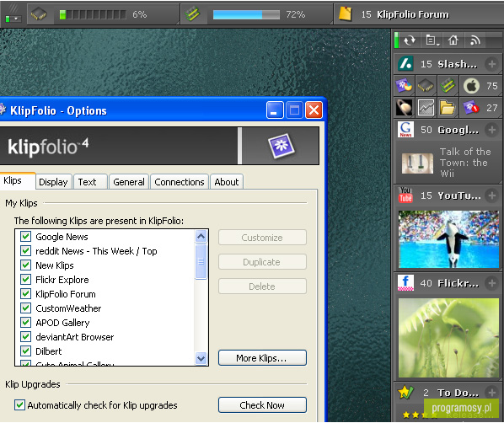Image resolution: width=504 pixels, height=423 pixels.
Task: Uncheck the New Klips checkbox
Action: pyautogui.click(x=26, y=265)
